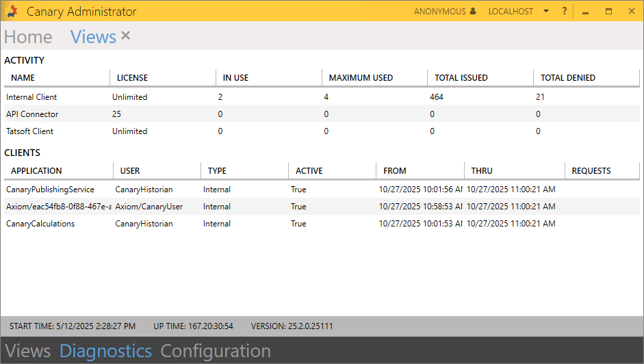Click the Total Denied column header
644x364 pixels.
pyautogui.click(x=567, y=78)
